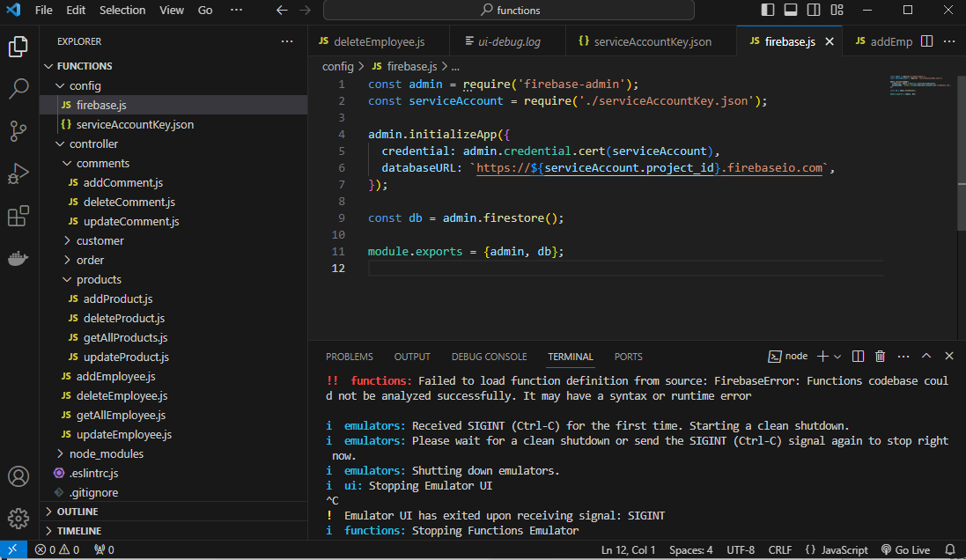Open the new terminal launch profile dropdown

click(837, 357)
